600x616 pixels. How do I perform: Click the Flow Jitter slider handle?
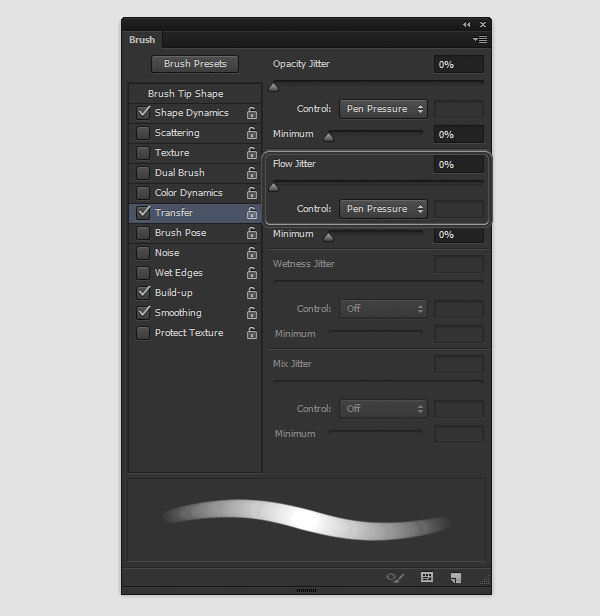tap(274, 186)
